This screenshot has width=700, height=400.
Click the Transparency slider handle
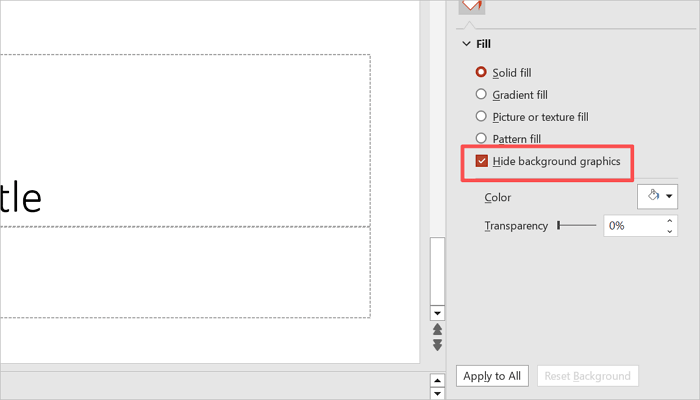click(x=558, y=225)
